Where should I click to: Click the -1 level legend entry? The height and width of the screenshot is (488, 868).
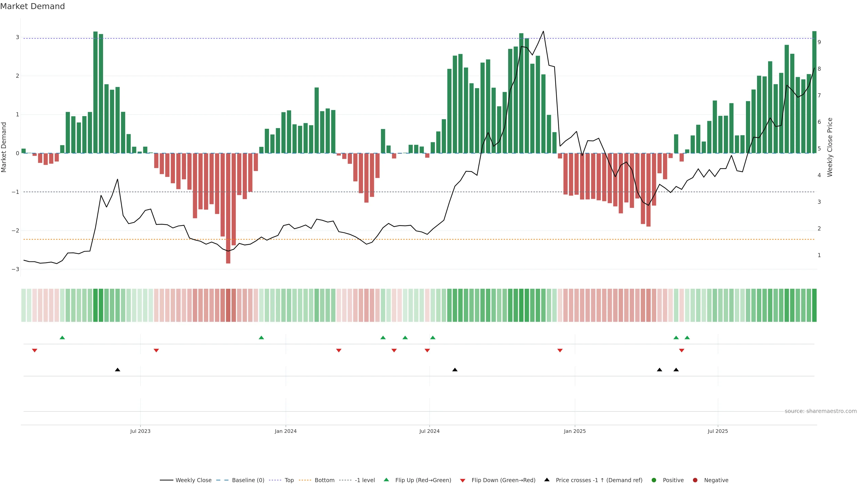pyautogui.click(x=365, y=480)
